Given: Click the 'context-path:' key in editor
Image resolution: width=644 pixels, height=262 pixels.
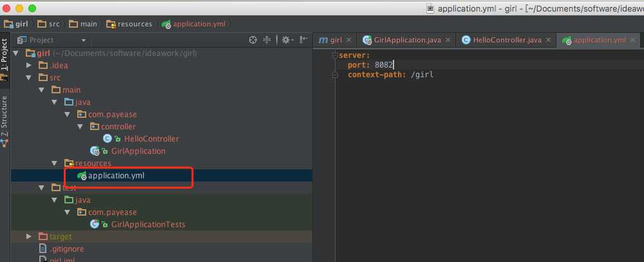Looking at the screenshot, I should click(x=377, y=75).
